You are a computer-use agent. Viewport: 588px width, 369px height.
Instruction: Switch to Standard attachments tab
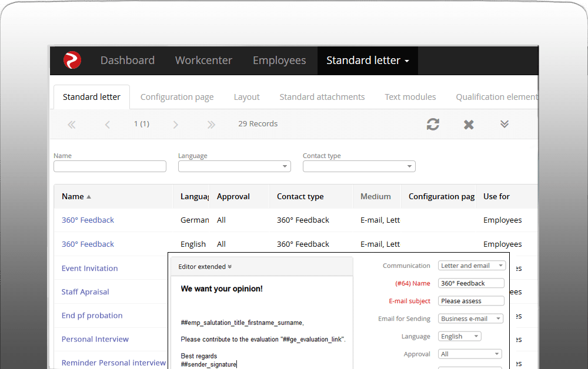tap(322, 97)
